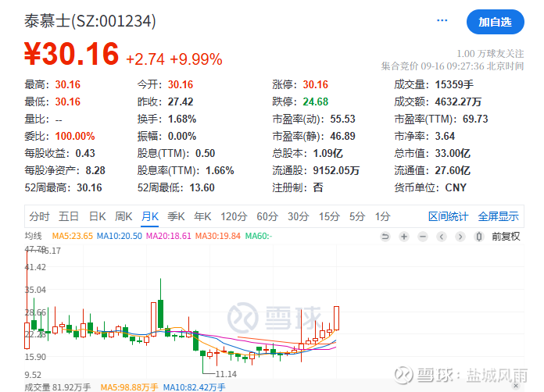
Task: Click the MA30:19.84 moving average label
Action: (x=217, y=236)
